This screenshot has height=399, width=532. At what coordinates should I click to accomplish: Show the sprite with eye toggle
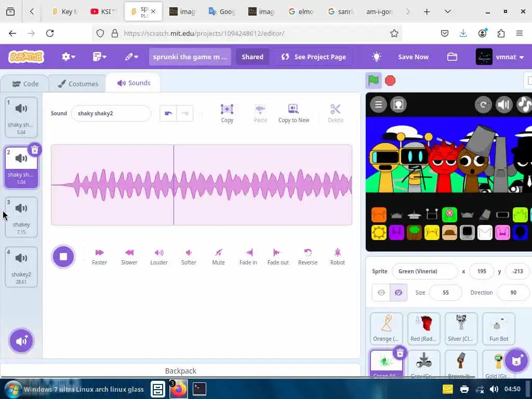381,292
